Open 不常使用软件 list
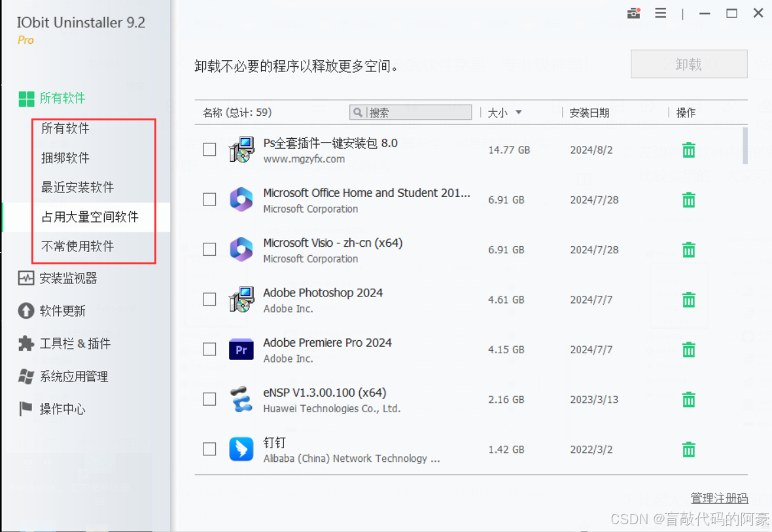The height and width of the screenshot is (532, 772). coord(77,246)
